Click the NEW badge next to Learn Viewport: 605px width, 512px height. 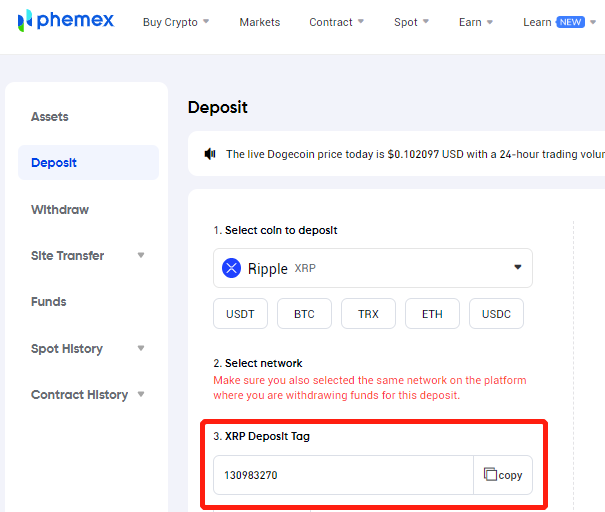coord(570,22)
